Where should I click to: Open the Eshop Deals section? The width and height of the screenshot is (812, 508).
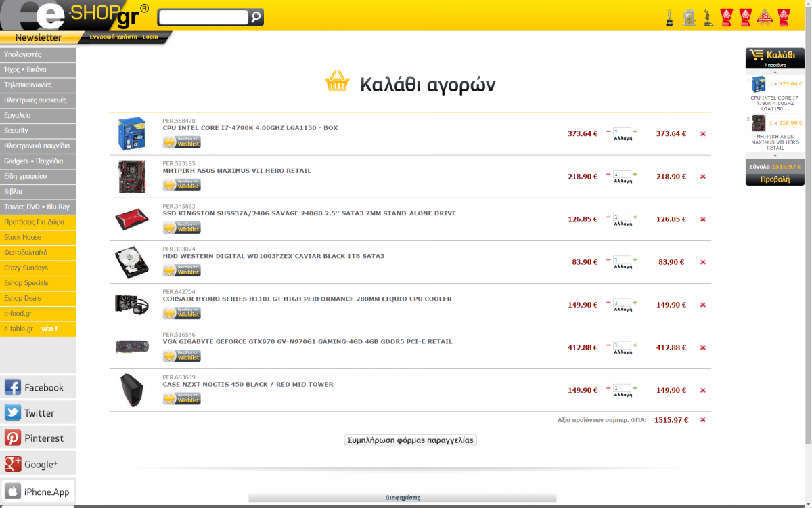(38, 298)
